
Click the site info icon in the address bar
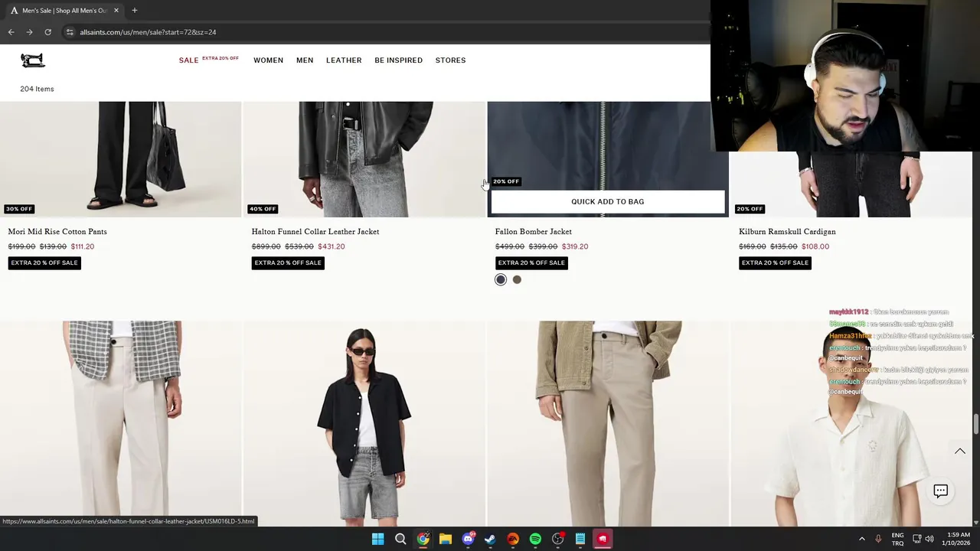coord(70,32)
